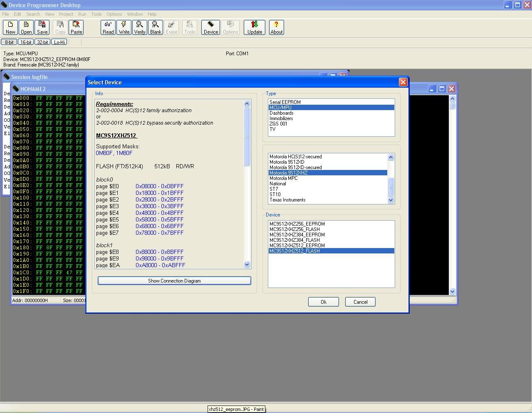Open the Project menu
The width and height of the screenshot is (532, 413).
[x=66, y=14]
